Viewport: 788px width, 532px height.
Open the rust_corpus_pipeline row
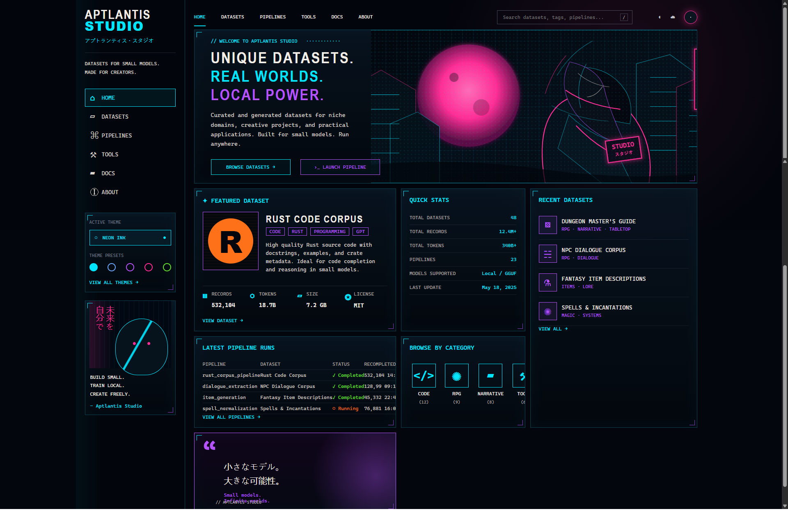point(299,376)
